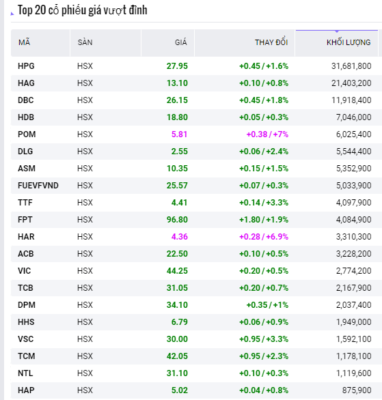Open stock code HHS
The width and height of the screenshot is (382, 400).
26,322
